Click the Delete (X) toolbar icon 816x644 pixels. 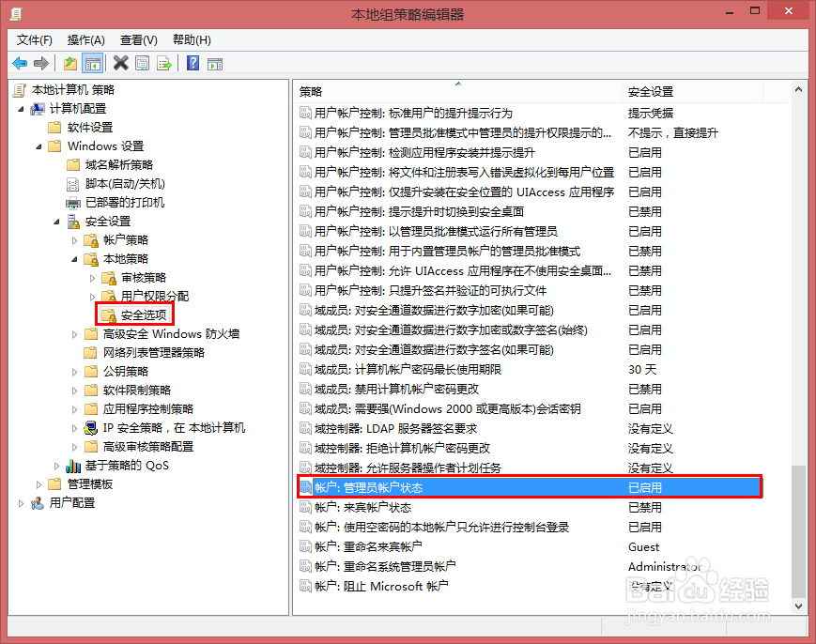119,63
